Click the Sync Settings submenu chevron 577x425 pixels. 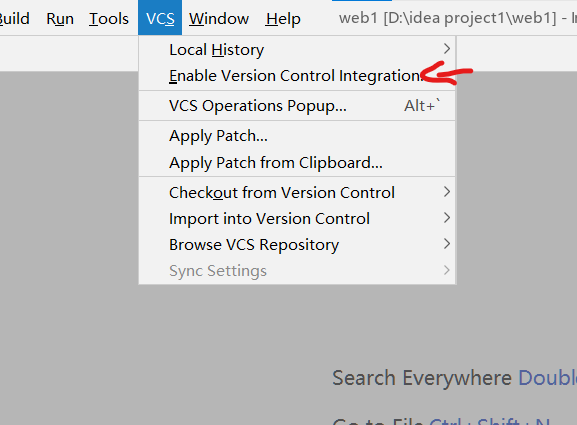[447, 270]
